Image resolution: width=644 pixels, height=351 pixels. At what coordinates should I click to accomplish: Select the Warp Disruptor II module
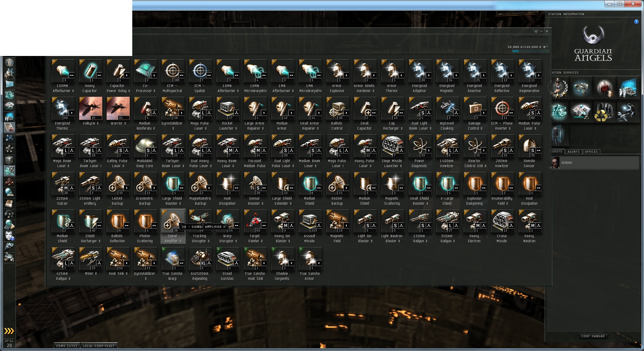click(x=227, y=226)
